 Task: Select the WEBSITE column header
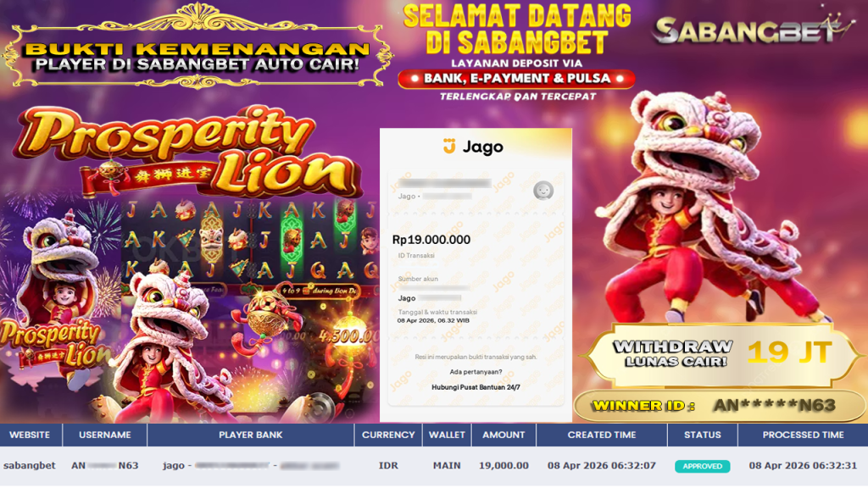(31, 435)
